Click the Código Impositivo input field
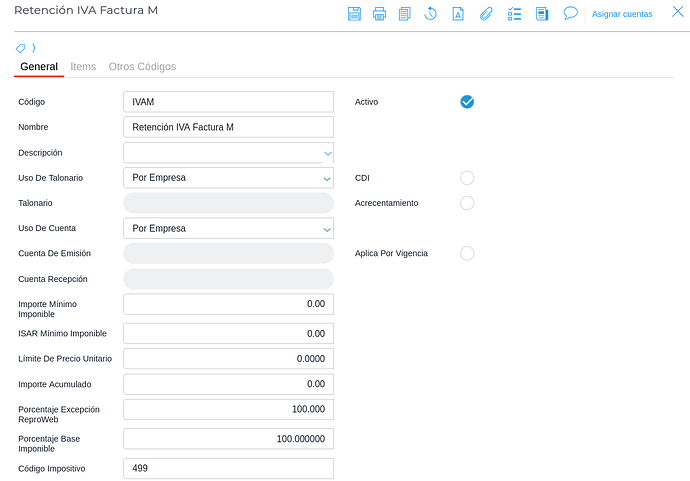 tap(228, 469)
